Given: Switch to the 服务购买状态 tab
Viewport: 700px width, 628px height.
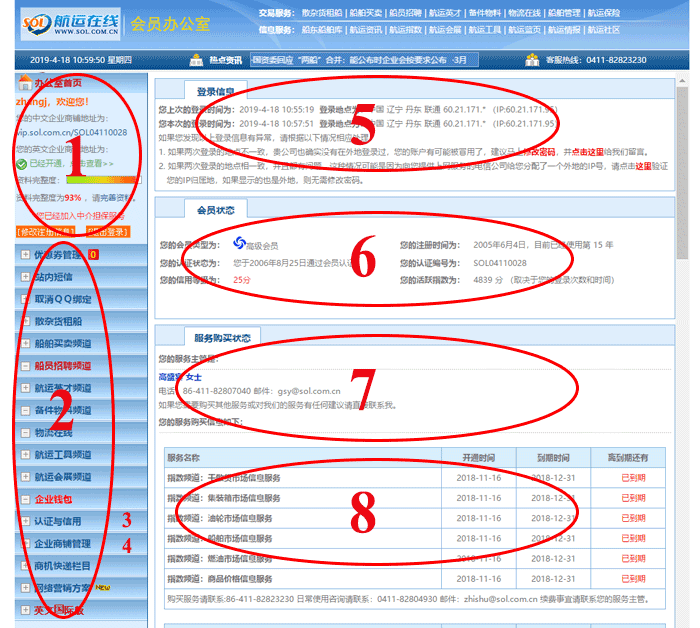Looking at the screenshot, I should (x=222, y=337).
